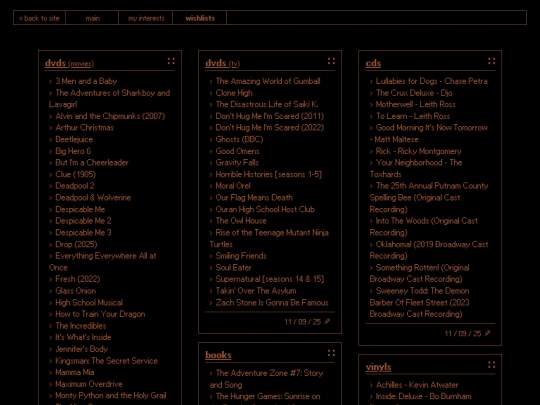Click the Gravity Falls entry
The image size is (540, 405).
tap(237, 163)
